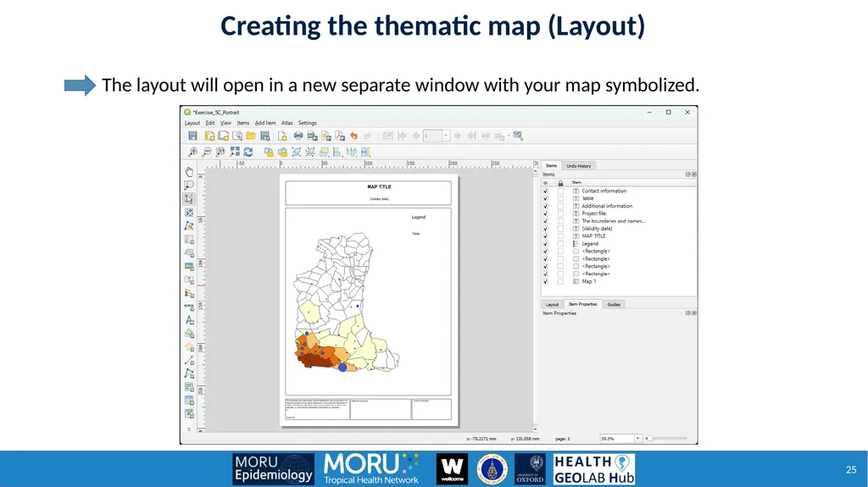Click the Lock Selected Items icon
This screenshot has width=868, height=487.
pyautogui.click(x=269, y=152)
